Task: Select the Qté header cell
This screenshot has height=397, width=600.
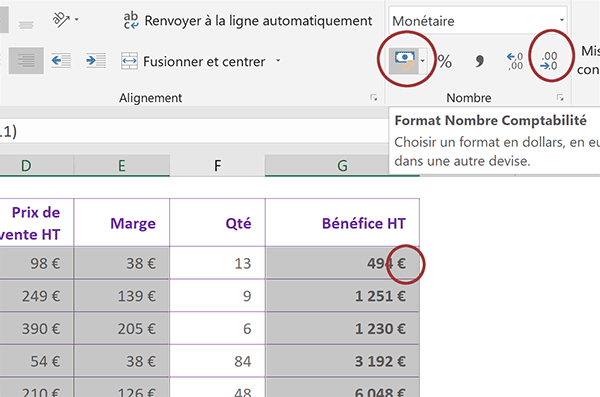Action: pos(217,222)
